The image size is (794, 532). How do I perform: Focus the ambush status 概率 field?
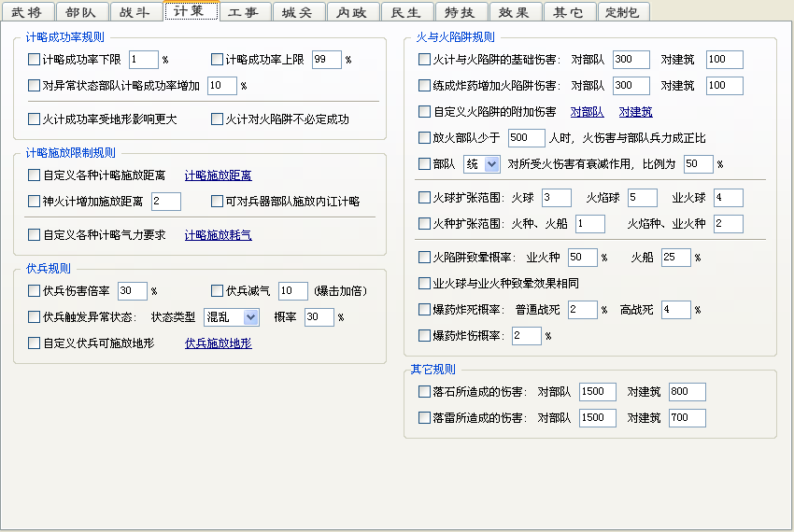pyautogui.click(x=319, y=317)
